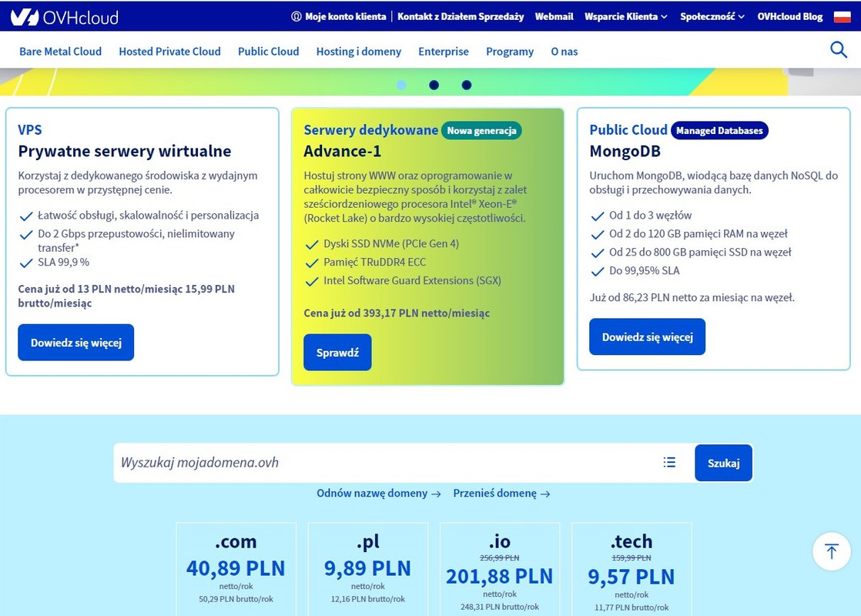Click Public Cloud card heading
Viewport: 861px width, 616px height.
(x=628, y=130)
